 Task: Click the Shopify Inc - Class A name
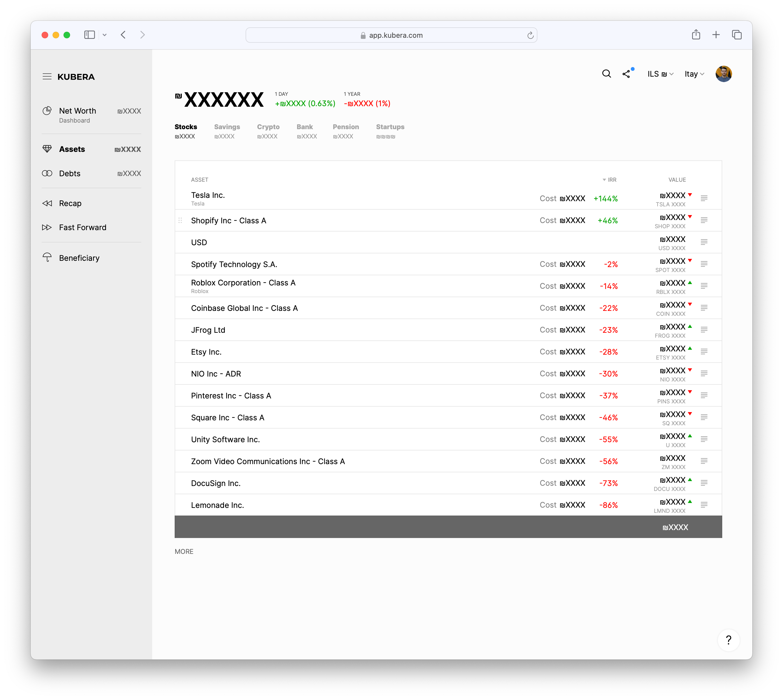[229, 220]
